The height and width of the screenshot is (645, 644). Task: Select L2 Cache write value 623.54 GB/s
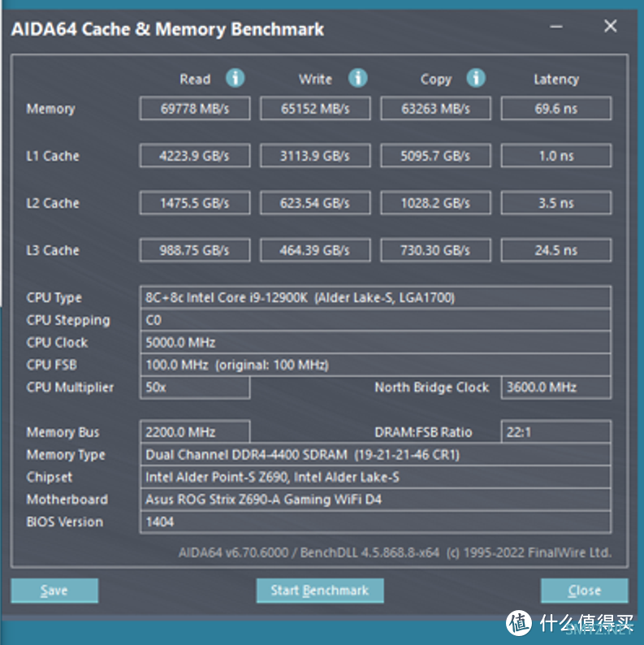pos(315,203)
